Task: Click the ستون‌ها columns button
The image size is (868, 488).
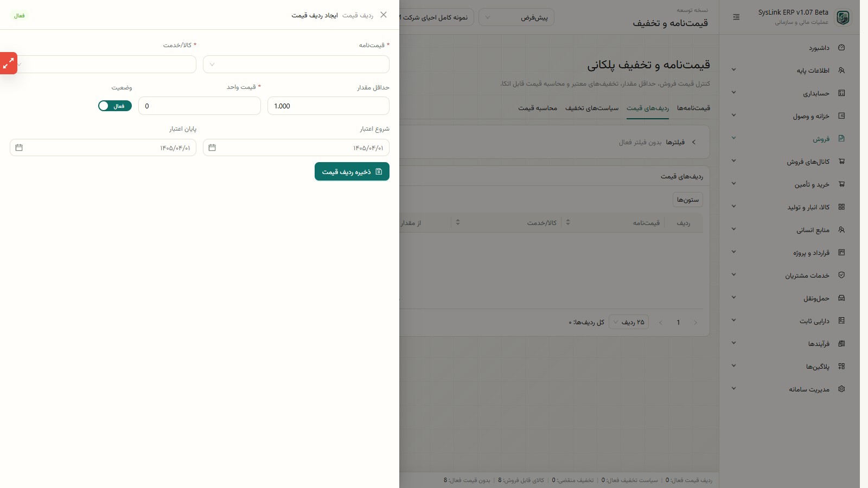Action: [x=688, y=200]
